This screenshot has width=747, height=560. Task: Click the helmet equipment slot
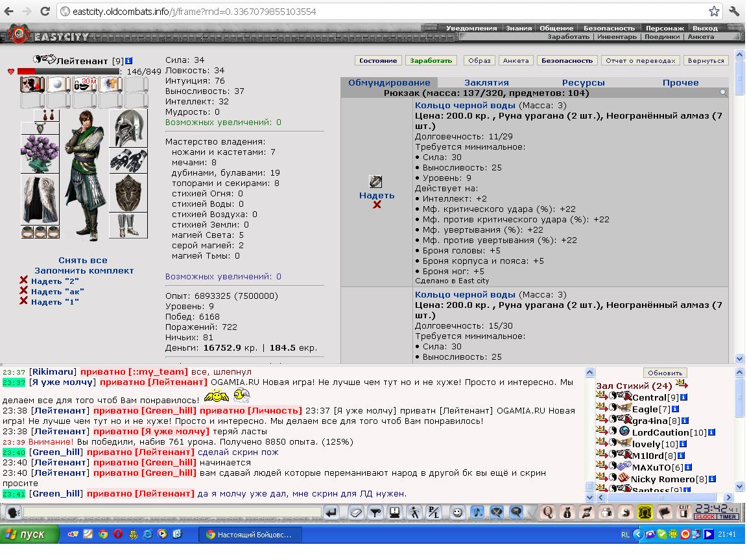(128, 128)
